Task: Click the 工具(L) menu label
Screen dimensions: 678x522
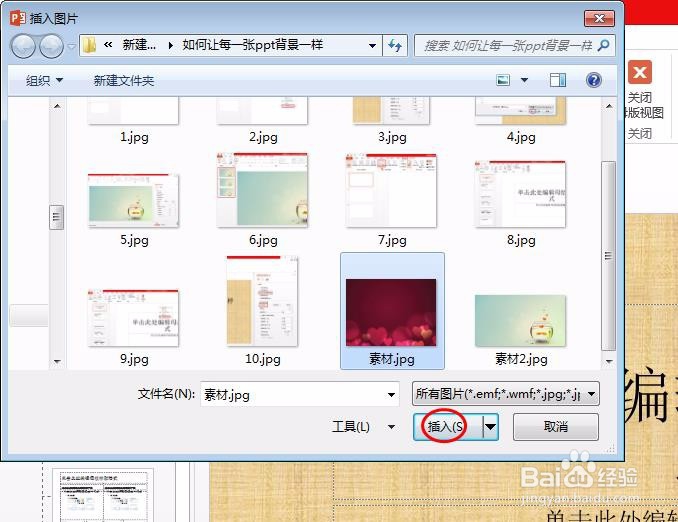Action: [x=351, y=427]
